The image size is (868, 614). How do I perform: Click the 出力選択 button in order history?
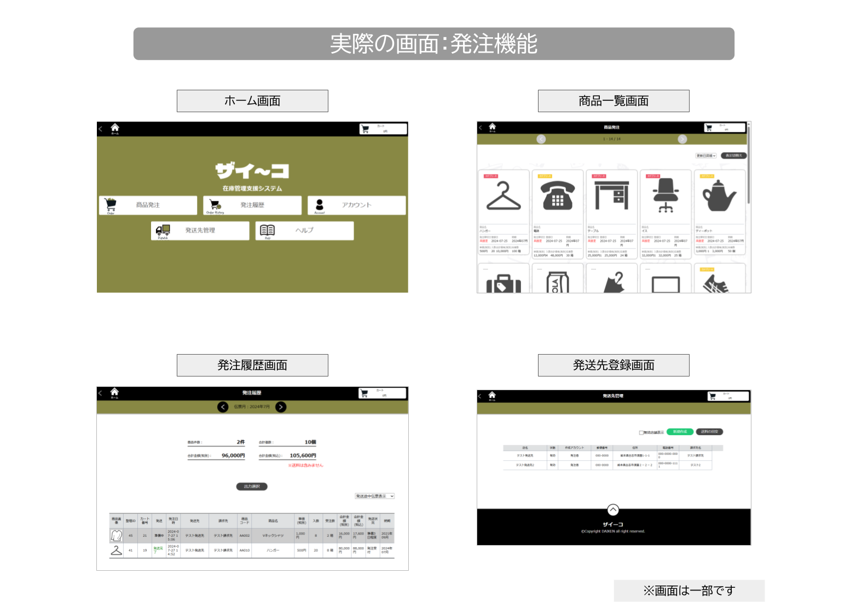[252, 486]
